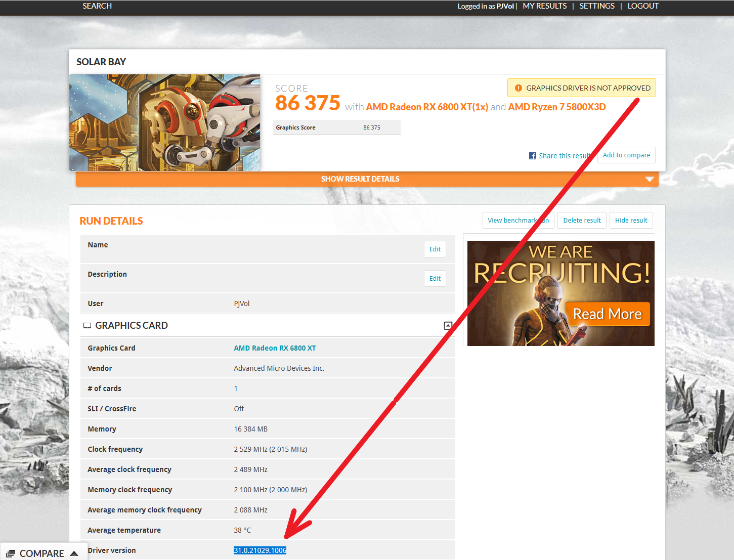
Task: Expand the Show Result Details bar
Action: (x=367, y=179)
